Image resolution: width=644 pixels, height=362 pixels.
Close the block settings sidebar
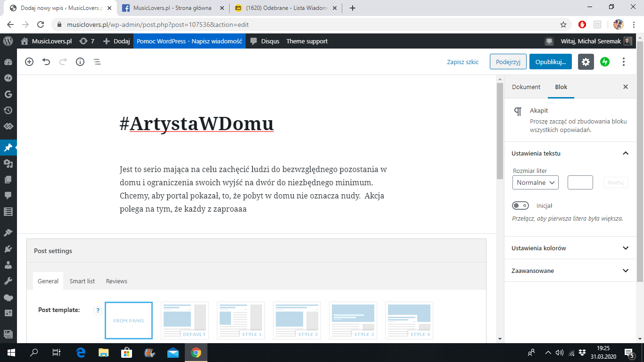(x=626, y=87)
